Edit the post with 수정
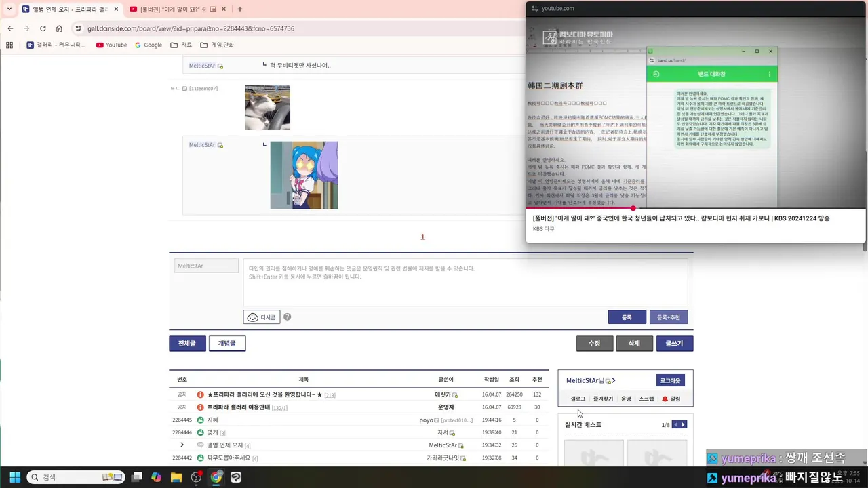The height and width of the screenshot is (488, 868). point(594,344)
